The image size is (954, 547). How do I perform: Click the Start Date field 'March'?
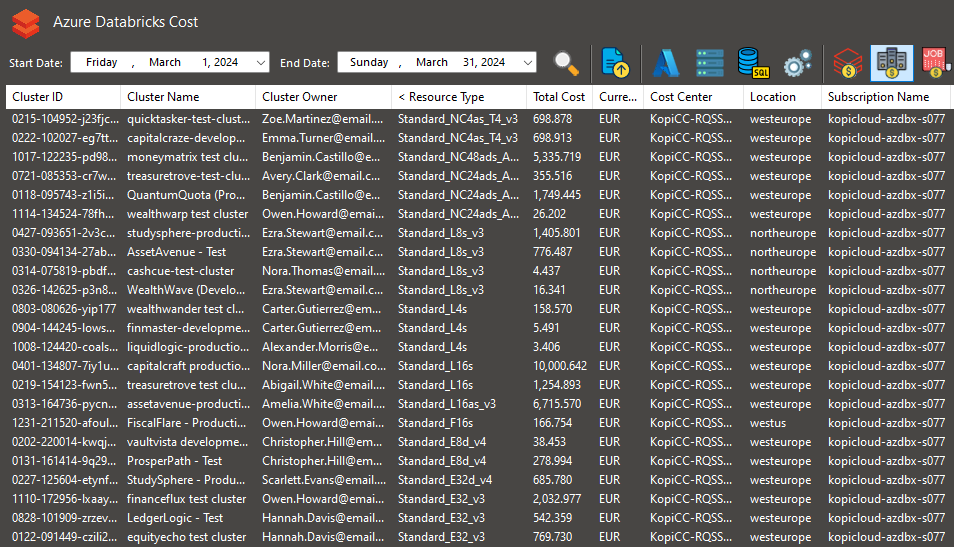[x=165, y=62]
